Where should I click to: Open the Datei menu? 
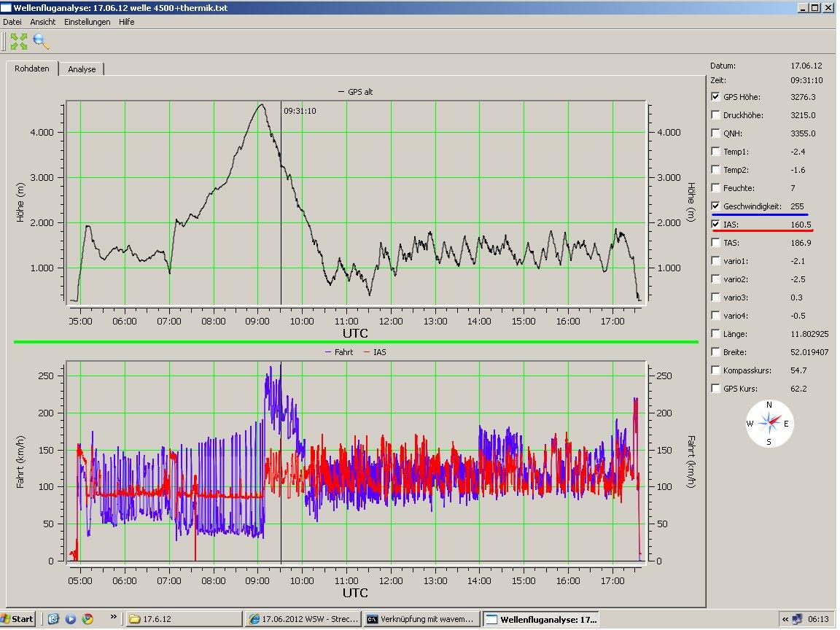[12, 22]
